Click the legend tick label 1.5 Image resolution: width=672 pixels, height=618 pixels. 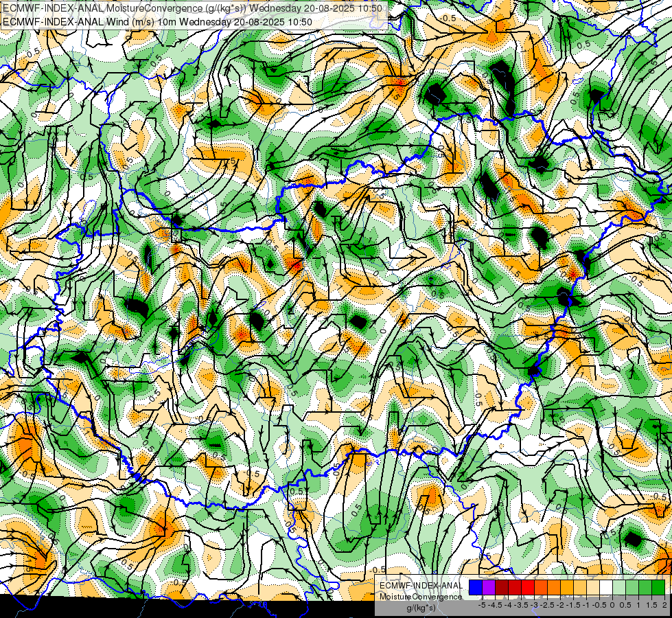651,605
